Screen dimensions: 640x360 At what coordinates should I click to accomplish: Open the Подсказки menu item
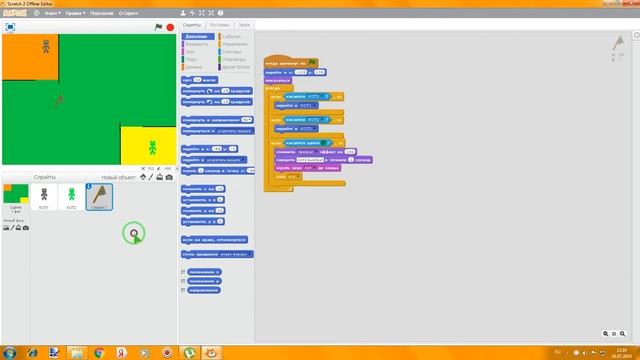pyautogui.click(x=102, y=13)
